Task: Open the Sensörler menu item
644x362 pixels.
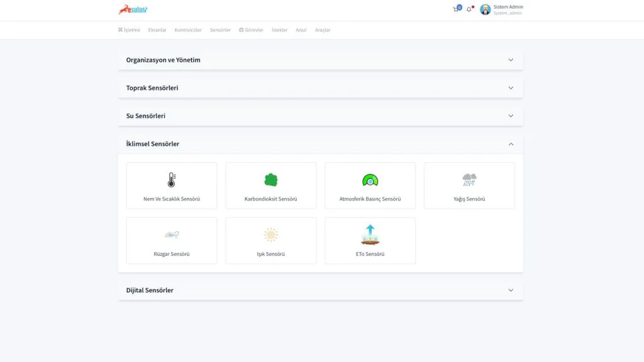Action: [220, 30]
